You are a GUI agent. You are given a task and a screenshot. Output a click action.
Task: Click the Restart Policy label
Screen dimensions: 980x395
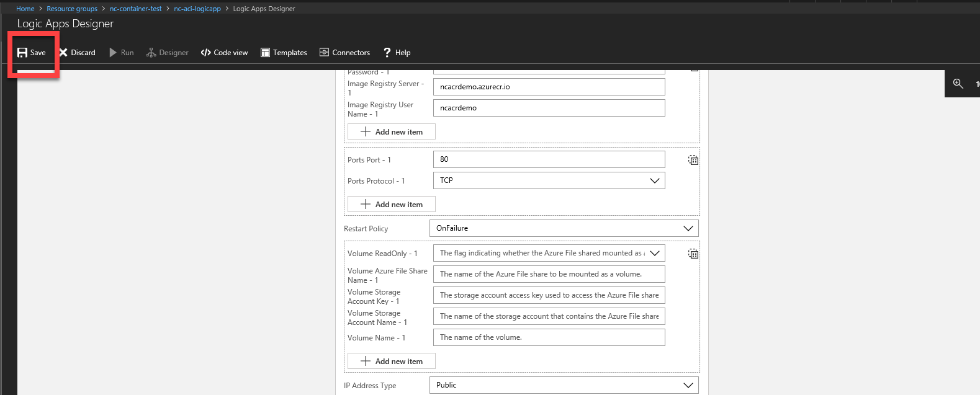(366, 229)
